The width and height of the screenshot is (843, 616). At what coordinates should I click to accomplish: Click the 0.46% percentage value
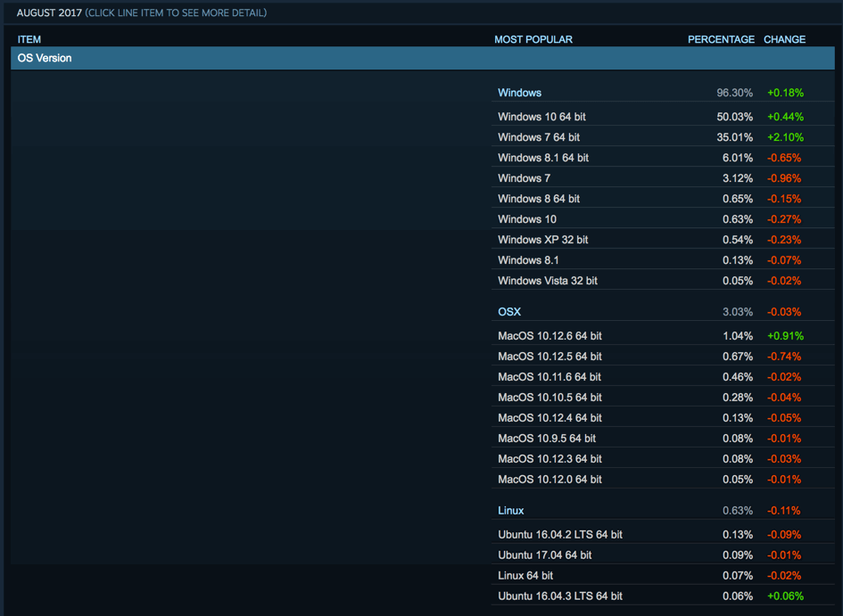738,377
